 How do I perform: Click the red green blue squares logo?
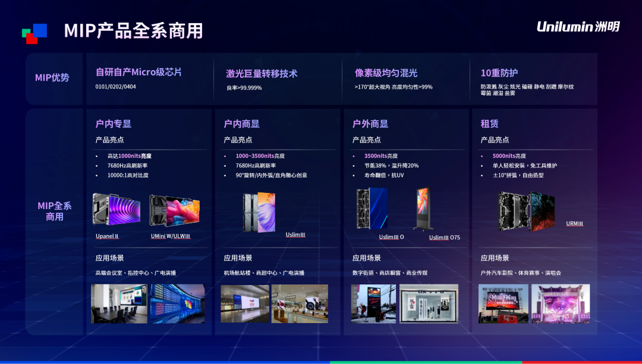coord(34,33)
